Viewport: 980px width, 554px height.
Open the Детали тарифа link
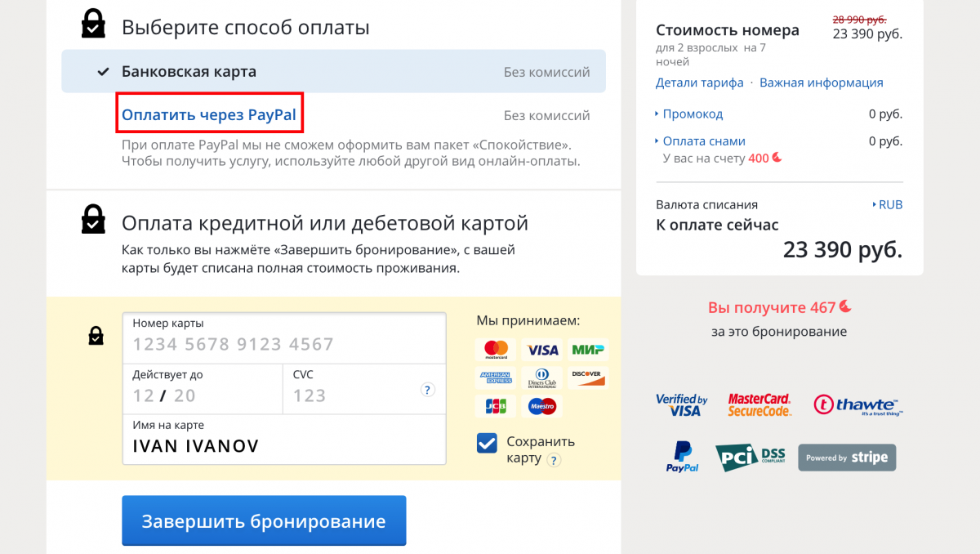tap(700, 83)
